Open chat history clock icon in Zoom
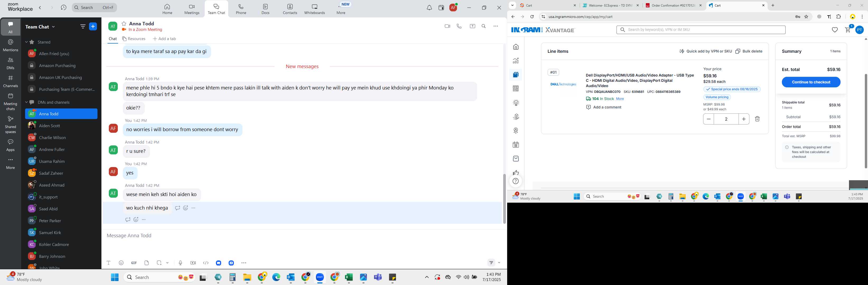This screenshot has width=868, height=285. (63, 7)
